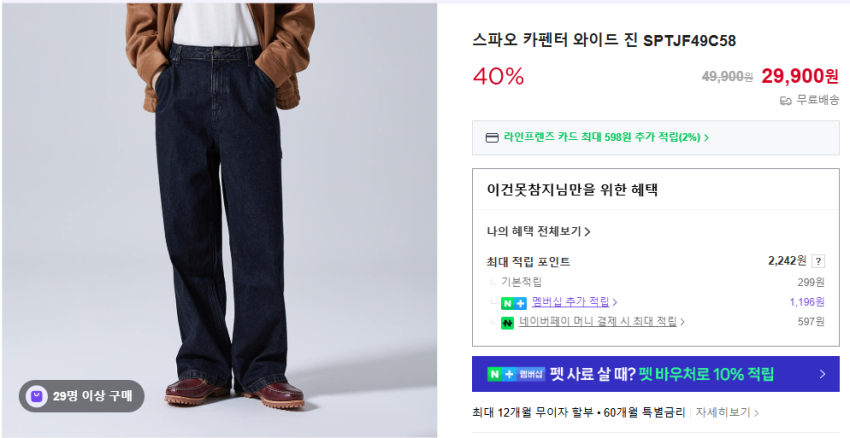Click the N+ membership badge icon
Screen dimensions: 850x438
[x=513, y=303]
